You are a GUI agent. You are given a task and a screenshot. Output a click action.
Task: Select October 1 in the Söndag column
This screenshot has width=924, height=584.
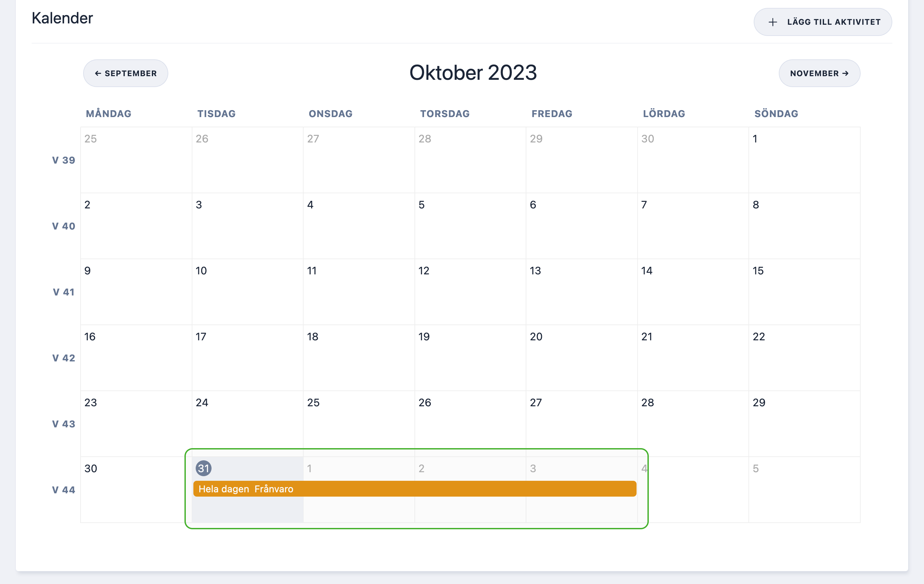pyautogui.click(x=804, y=160)
